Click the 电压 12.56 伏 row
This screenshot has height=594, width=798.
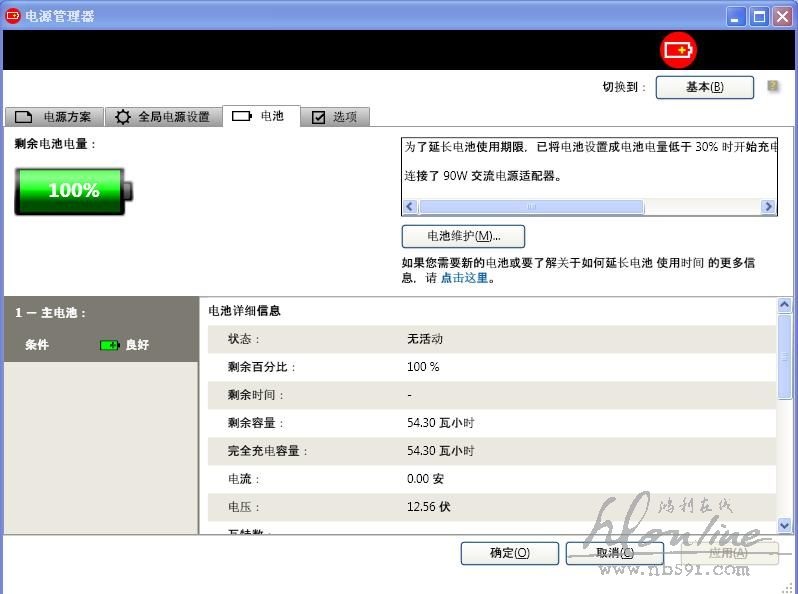(x=492, y=507)
